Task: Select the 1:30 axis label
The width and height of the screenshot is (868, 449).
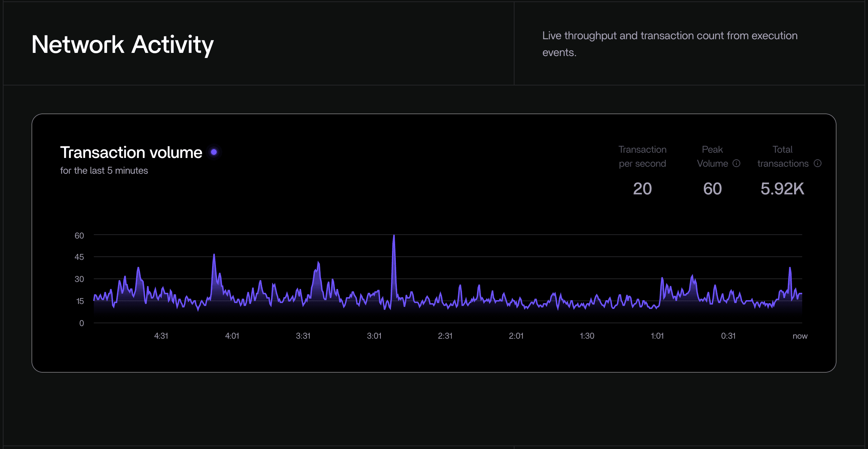Action: pos(587,336)
